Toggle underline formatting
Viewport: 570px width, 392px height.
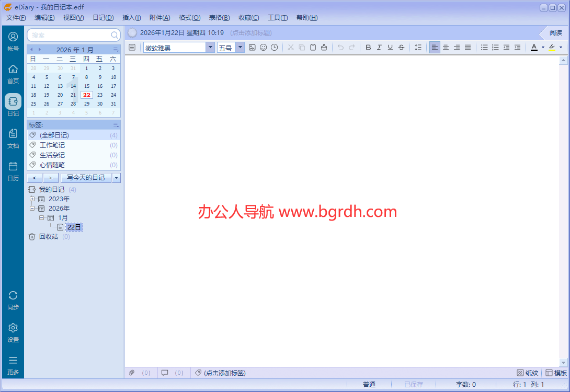(x=390, y=47)
